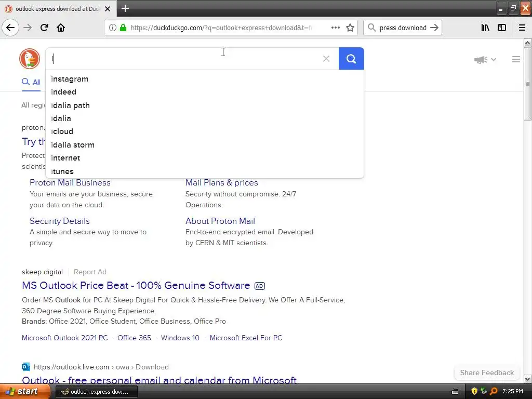
Task: Click the page scrollbar down arrow
Action: coord(527,379)
